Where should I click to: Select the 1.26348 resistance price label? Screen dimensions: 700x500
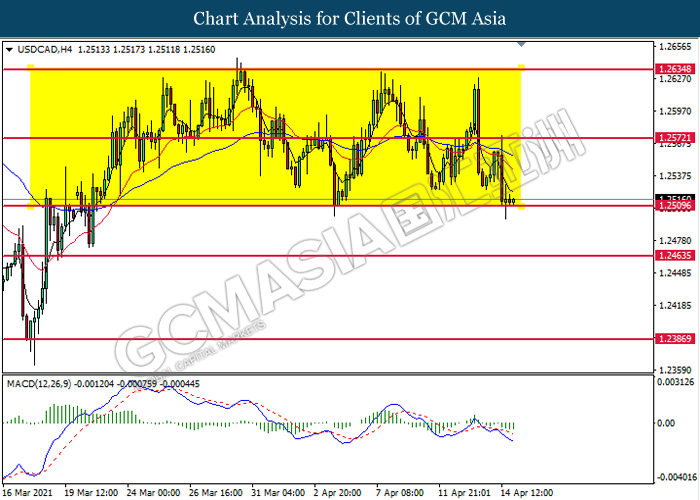pyautogui.click(x=675, y=69)
